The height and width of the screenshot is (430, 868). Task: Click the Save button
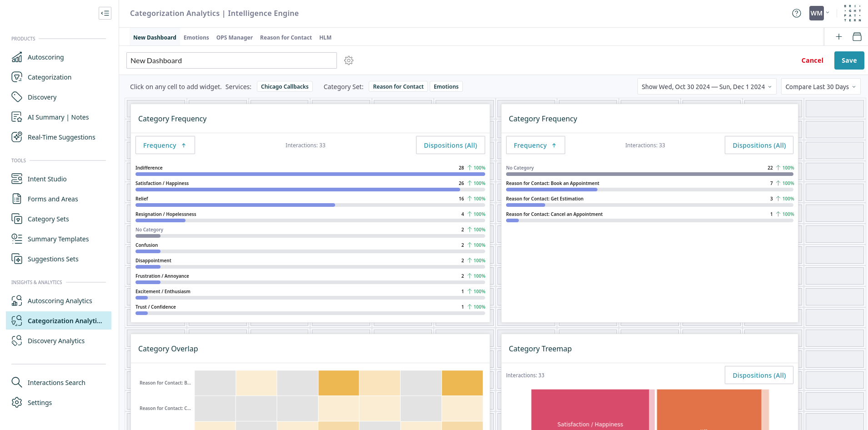(848, 60)
